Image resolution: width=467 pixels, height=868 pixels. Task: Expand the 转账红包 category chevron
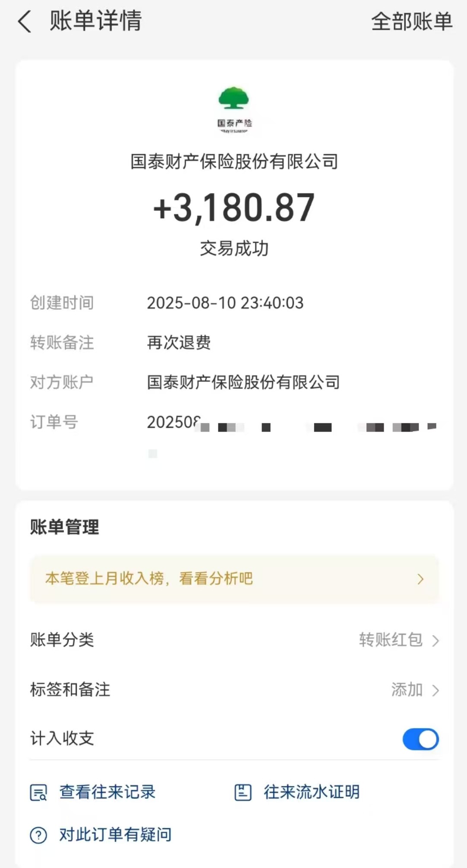pos(435,640)
